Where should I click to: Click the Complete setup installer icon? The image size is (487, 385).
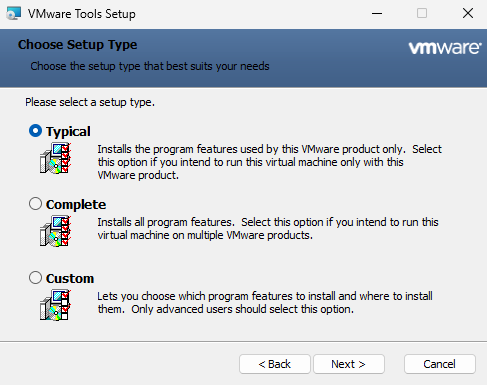(55, 231)
